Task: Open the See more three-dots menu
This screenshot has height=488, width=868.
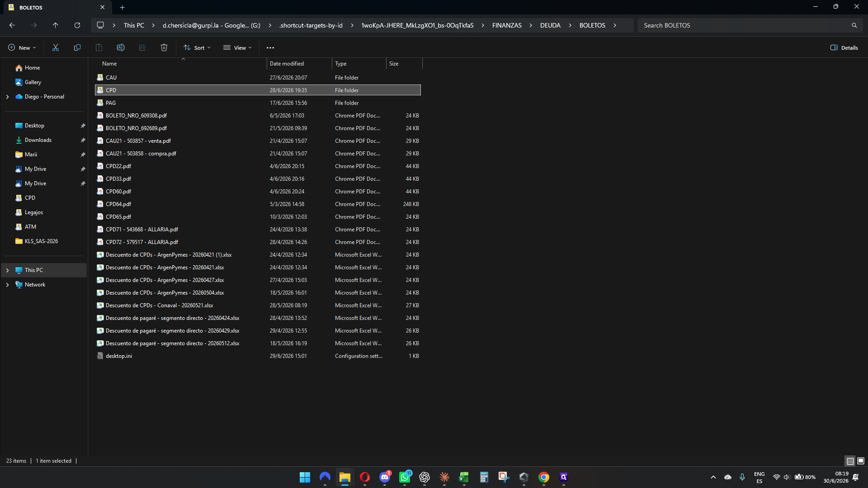Action: pyautogui.click(x=270, y=47)
